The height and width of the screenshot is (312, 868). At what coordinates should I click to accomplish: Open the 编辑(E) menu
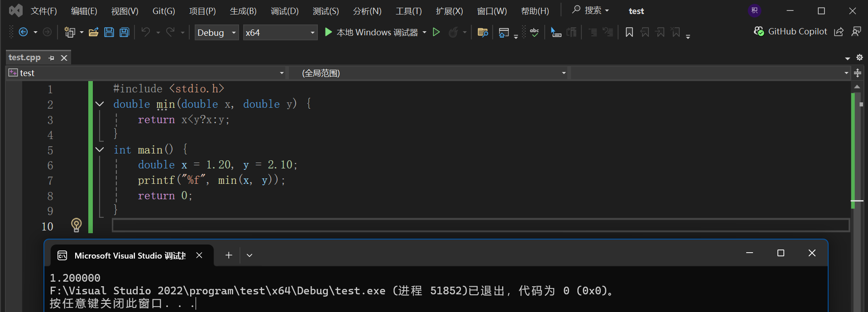pyautogui.click(x=84, y=11)
